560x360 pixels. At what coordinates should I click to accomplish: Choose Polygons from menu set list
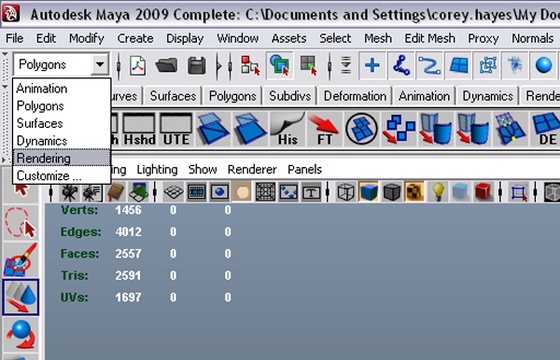coord(61,106)
